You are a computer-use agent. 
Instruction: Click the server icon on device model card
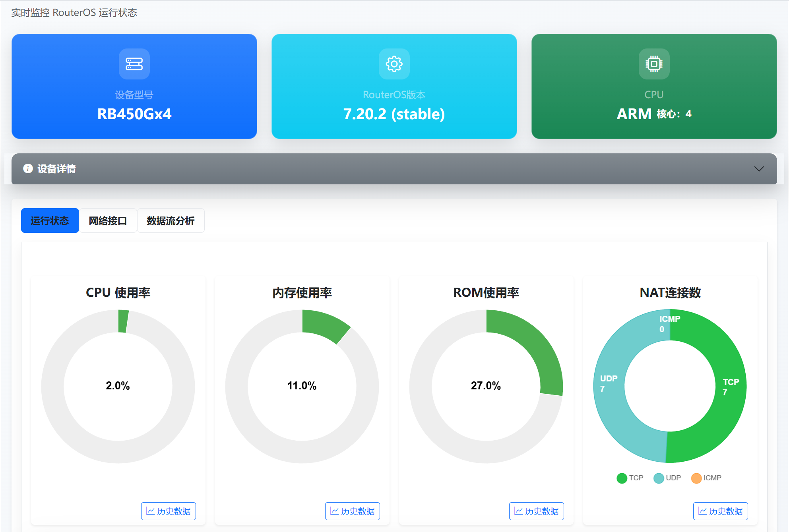click(134, 64)
